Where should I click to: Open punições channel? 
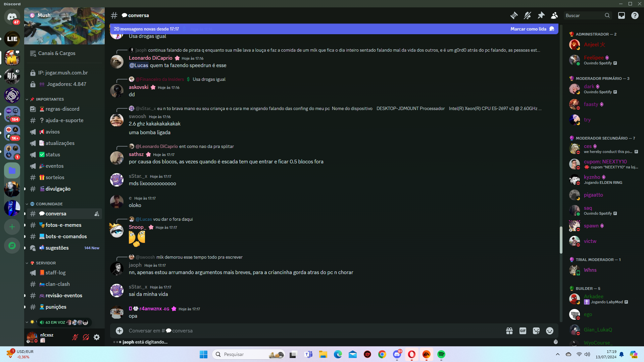point(64,307)
